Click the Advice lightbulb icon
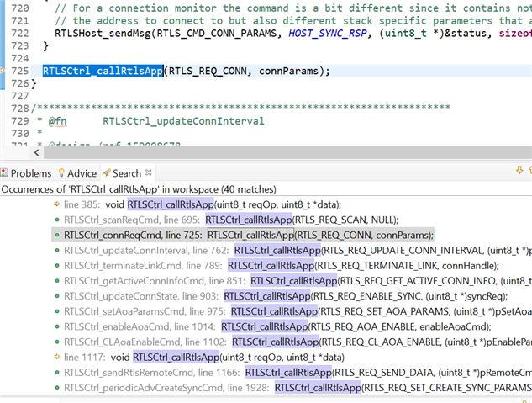This screenshot has height=403, width=532. tap(61, 172)
